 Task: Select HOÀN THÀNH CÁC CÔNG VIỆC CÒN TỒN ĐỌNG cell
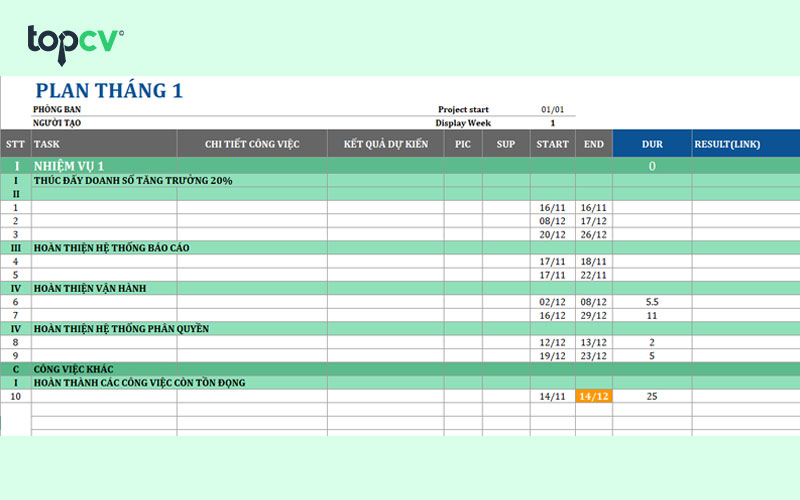click(139, 383)
